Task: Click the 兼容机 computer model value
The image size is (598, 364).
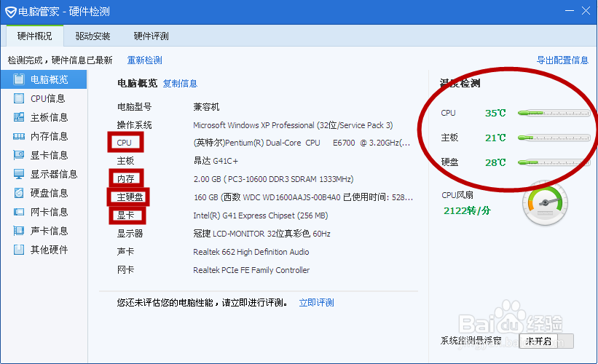Action: [x=206, y=107]
